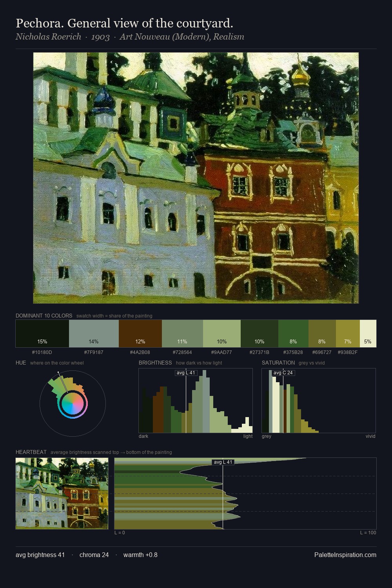Click the 'vivid' axis label
This screenshot has height=588, width=392.
(370, 436)
